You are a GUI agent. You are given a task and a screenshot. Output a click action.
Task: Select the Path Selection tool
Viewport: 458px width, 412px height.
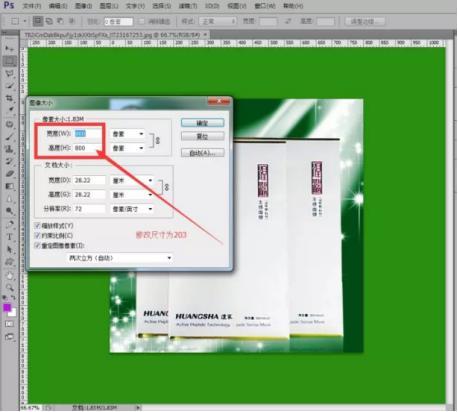point(9,249)
